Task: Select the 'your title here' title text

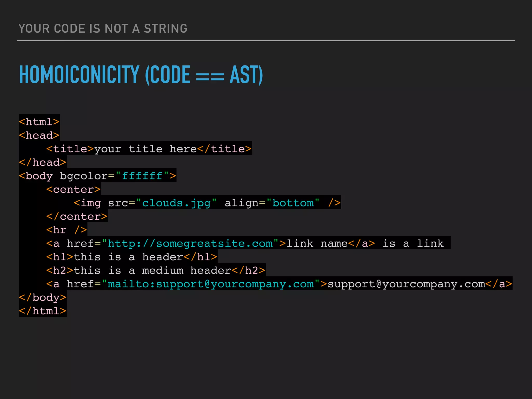Action: pyautogui.click(x=145, y=149)
